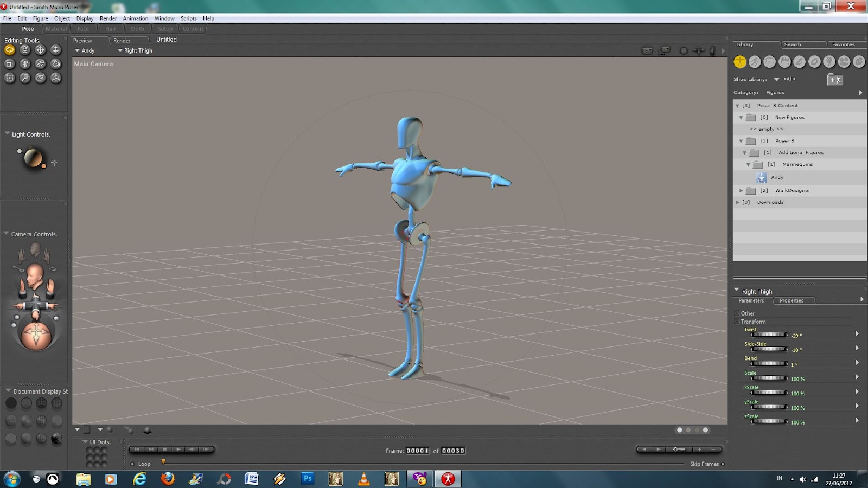868x488 pixels.
Task: Select the Morphing tool
Action: pos(40,78)
